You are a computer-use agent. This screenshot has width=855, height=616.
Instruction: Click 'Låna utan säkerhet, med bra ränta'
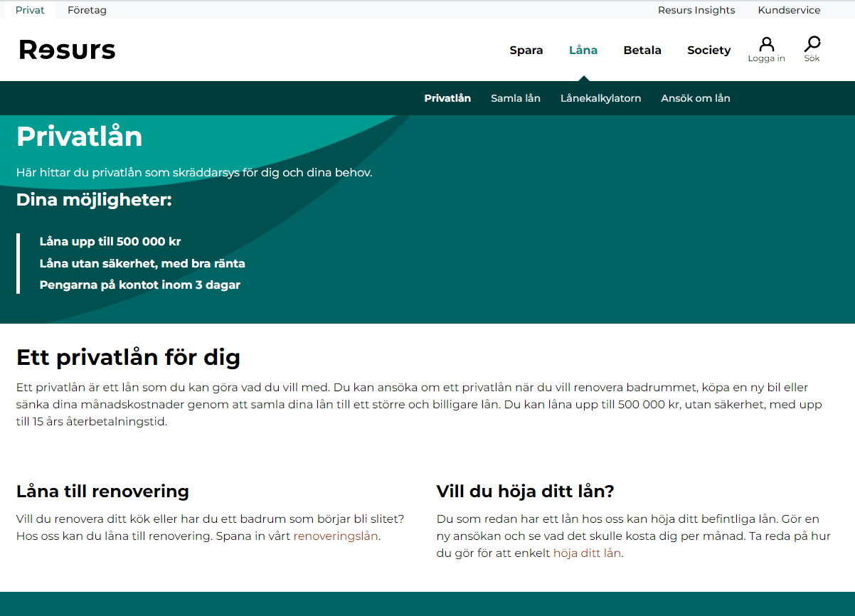click(x=142, y=264)
